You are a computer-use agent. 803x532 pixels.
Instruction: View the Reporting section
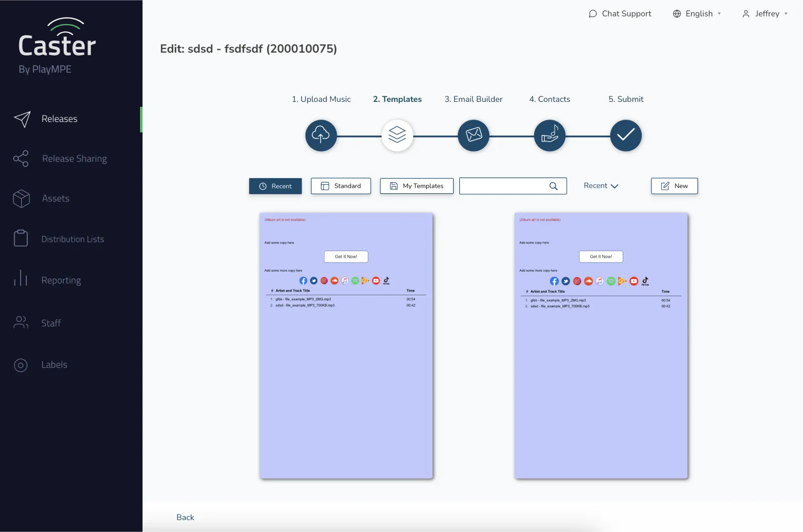coord(61,280)
